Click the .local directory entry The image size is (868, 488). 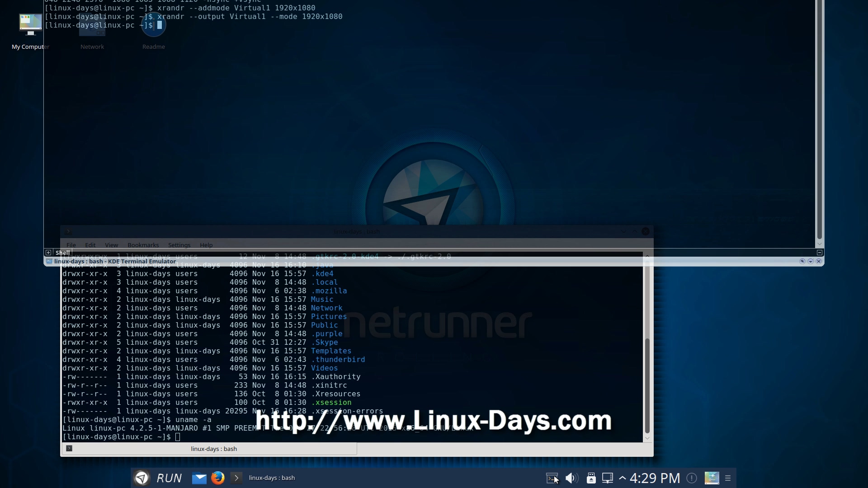coord(324,282)
